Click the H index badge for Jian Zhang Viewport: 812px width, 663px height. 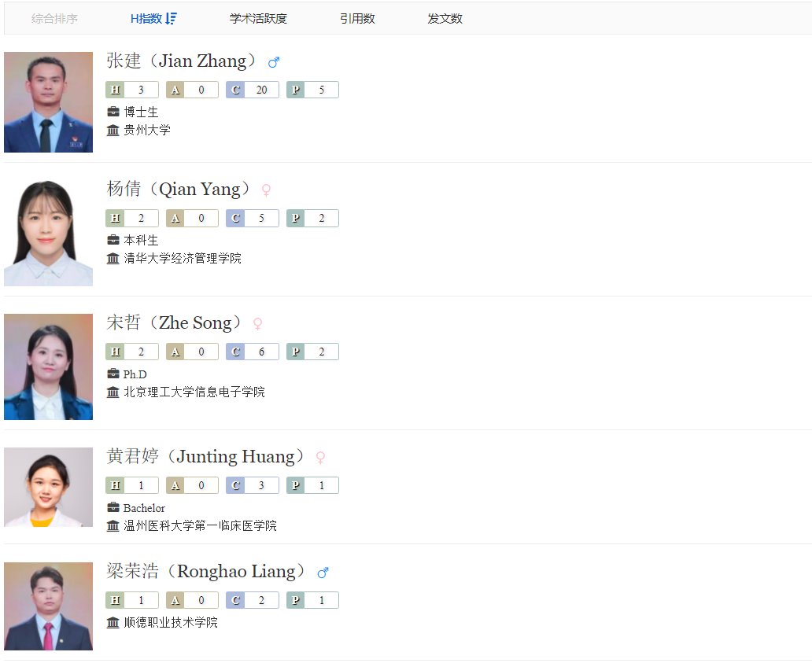point(132,90)
